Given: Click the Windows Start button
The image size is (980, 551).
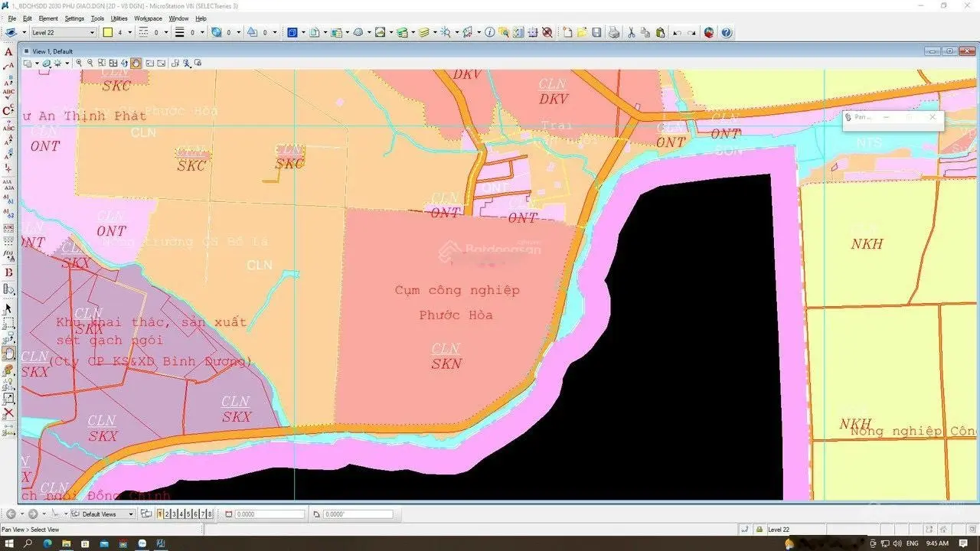Looking at the screenshot, I should (9, 543).
